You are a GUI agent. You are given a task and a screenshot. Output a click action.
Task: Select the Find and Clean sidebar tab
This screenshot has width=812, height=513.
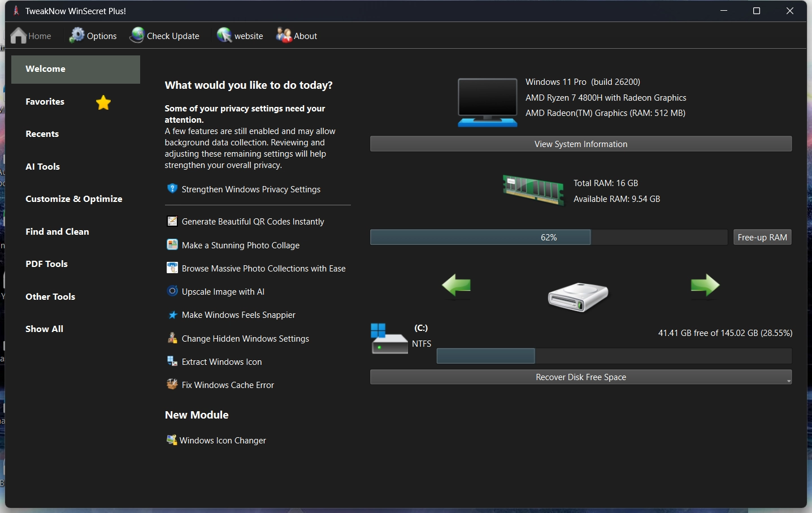tap(57, 232)
